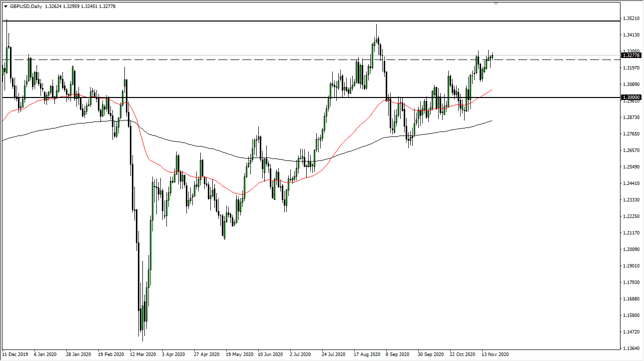
Task: Click the 11 Dec 2019 date label
Action: [14, 354]
